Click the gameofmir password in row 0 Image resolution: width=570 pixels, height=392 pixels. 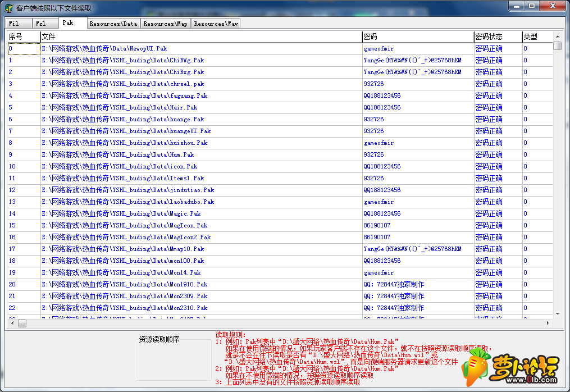(x=379, y=49)
